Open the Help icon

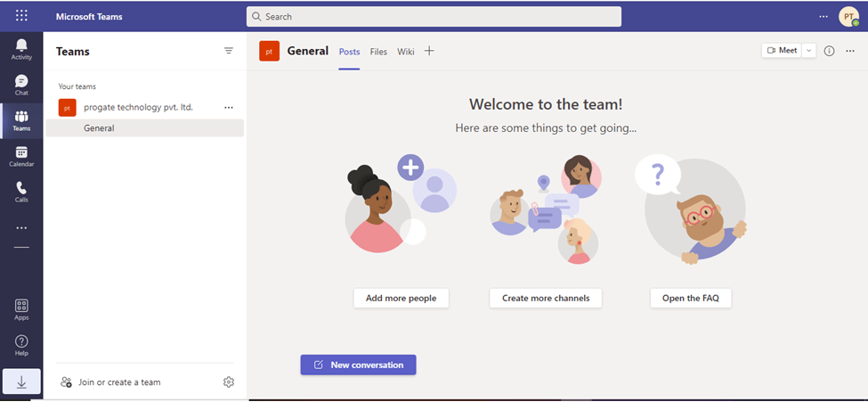21,345
